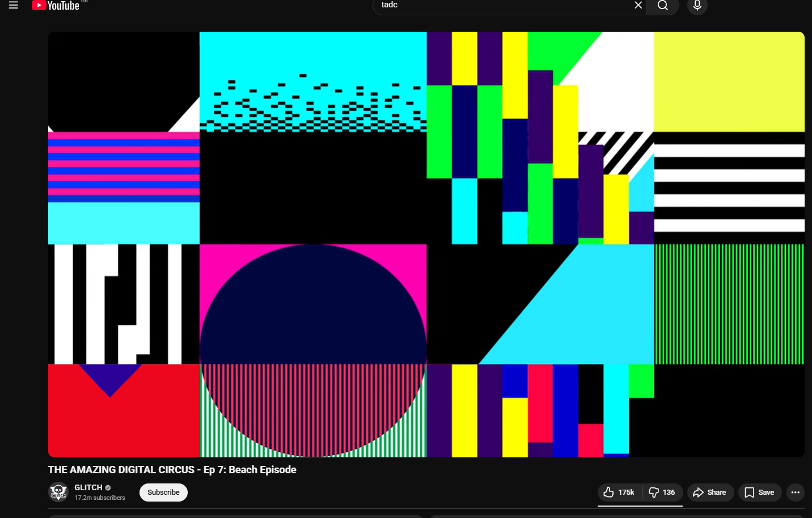Open the GLITCH channel name link
Image resolution: width=812 pixels, height=518 pixels.
(88, 487)
